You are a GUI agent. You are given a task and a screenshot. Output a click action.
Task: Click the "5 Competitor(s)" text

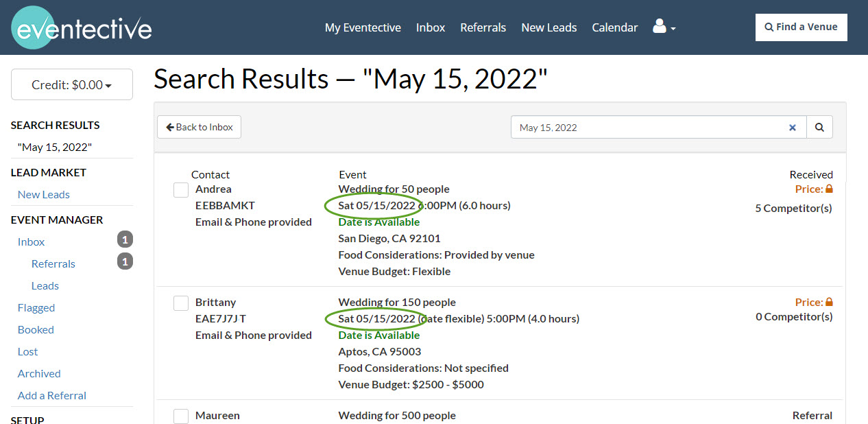pos(794,208)
